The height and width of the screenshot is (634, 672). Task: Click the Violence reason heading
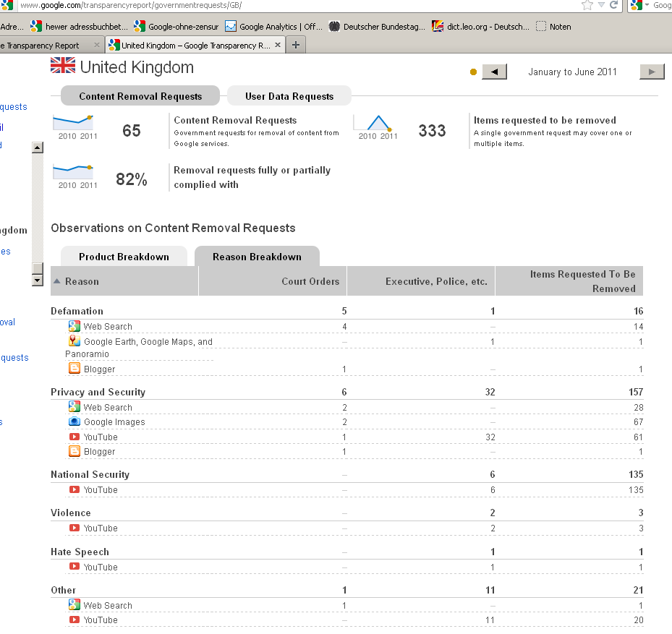point(71,513)
